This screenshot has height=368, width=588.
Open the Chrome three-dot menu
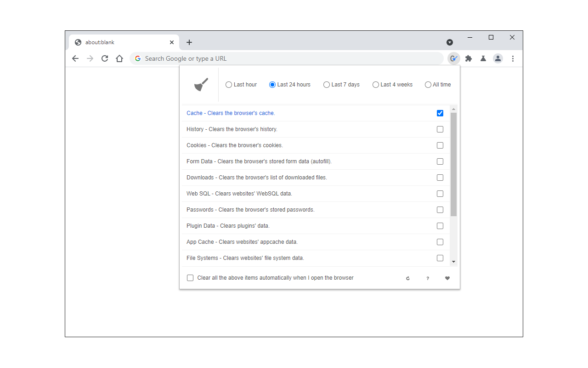click(x=513, y=58)
